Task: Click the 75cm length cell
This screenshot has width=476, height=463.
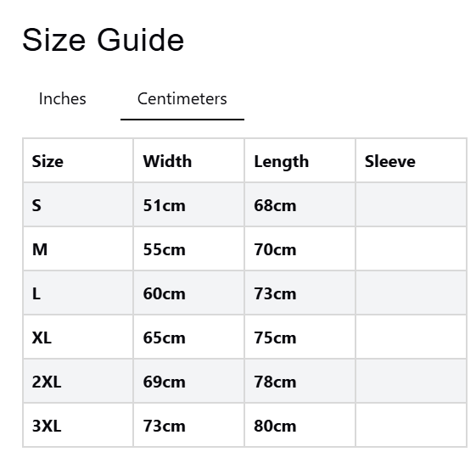Action: point(300,337)
